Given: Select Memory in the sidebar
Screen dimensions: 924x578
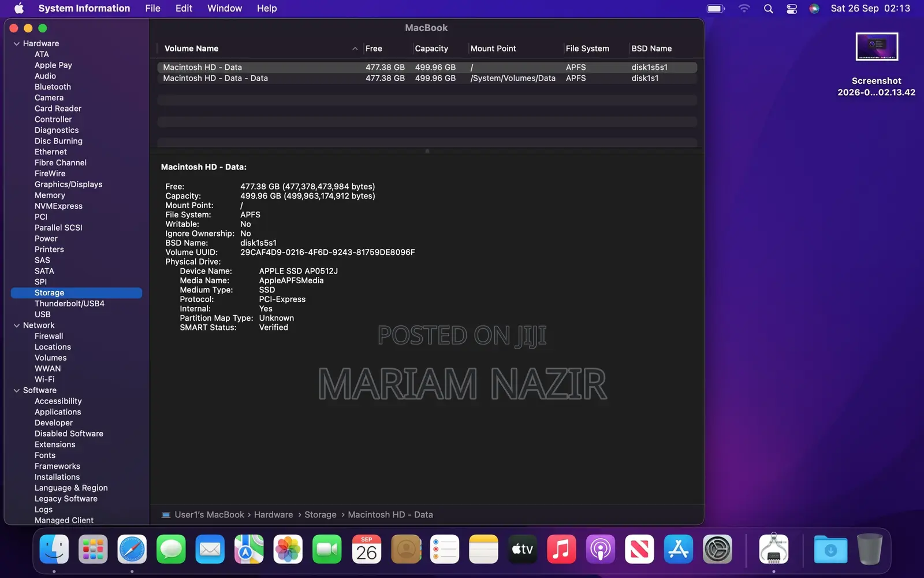Looking at the screenshot, I should 50,195.
